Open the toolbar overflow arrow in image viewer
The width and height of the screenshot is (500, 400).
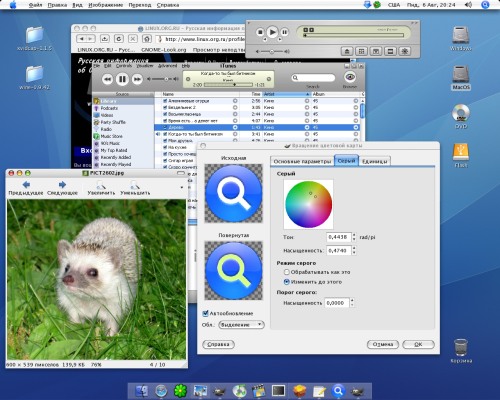(182, 187)
